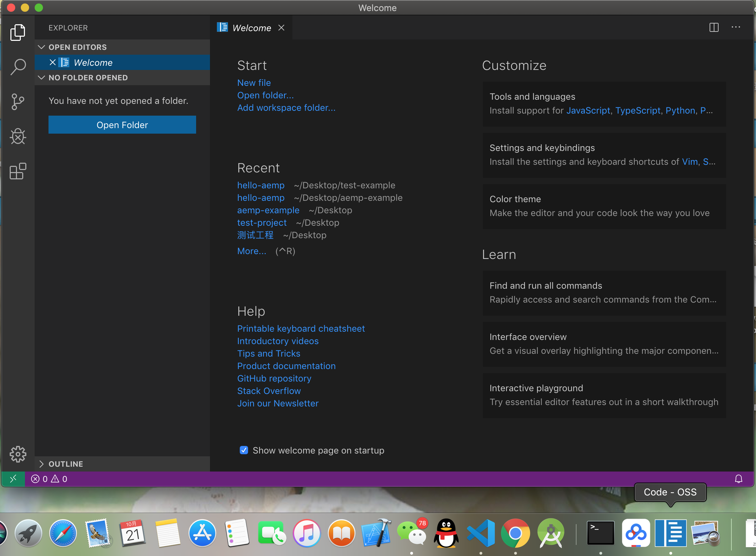Open hello-aemp test-example recent project
The width and height of the screenshot is (756, 556).
coord(260,185)
